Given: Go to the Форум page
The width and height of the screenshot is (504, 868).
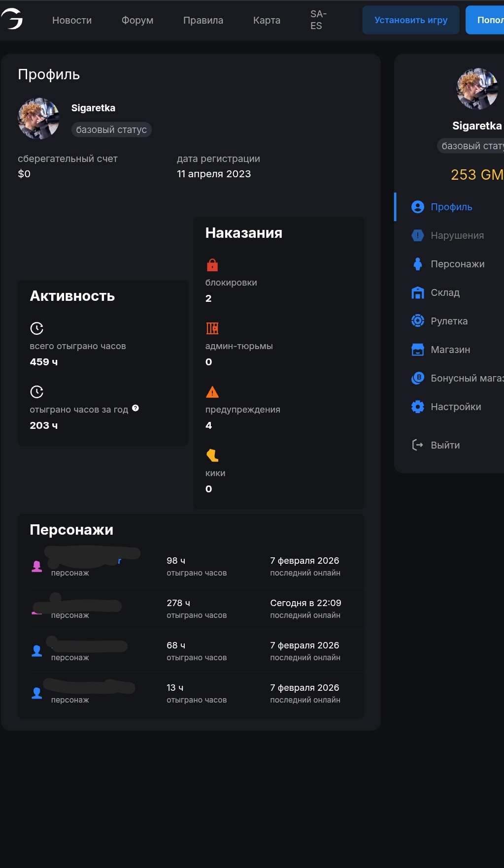Looking at the screenshot, I should [137, 20].
